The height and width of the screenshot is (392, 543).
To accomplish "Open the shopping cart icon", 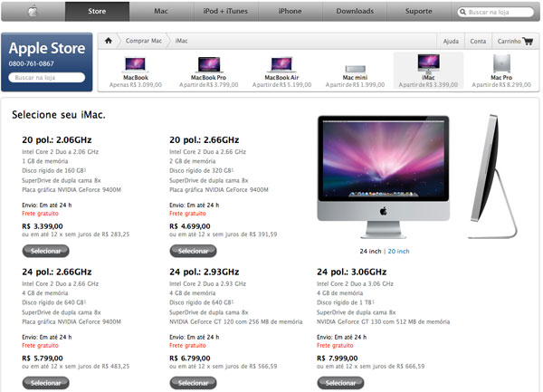I will point(529,42).
